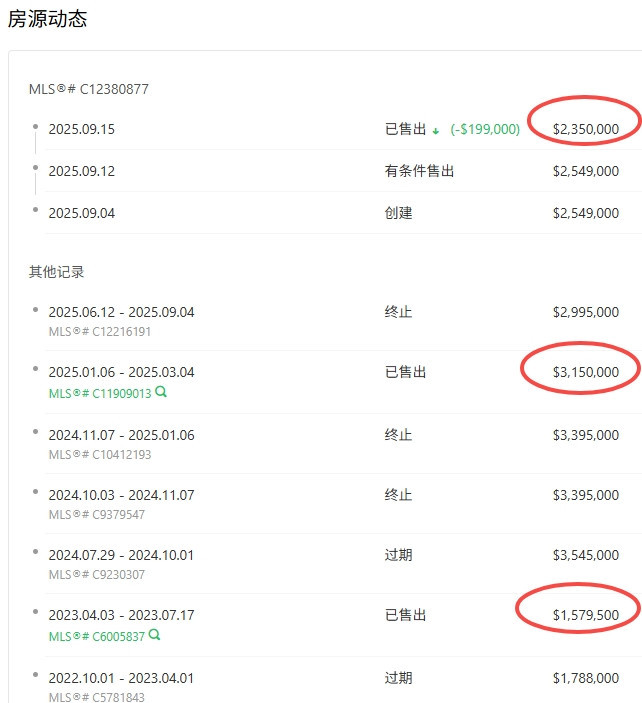The width and height of the screenshot is (642, 703).
Task: Open the MLS®# C6005837 listing link
Action: coord(97,636)
